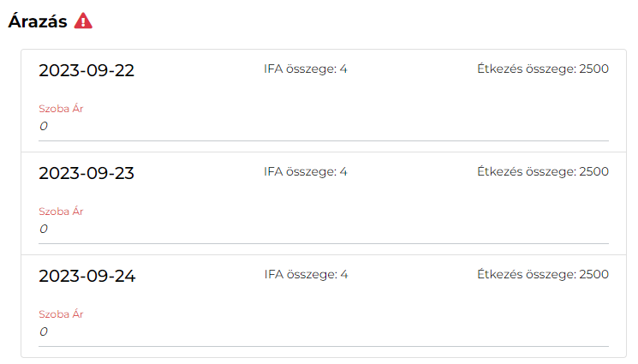Click the Szoba Ár label under 2023-09-22

pyautogui.click(x=61, y=109)
